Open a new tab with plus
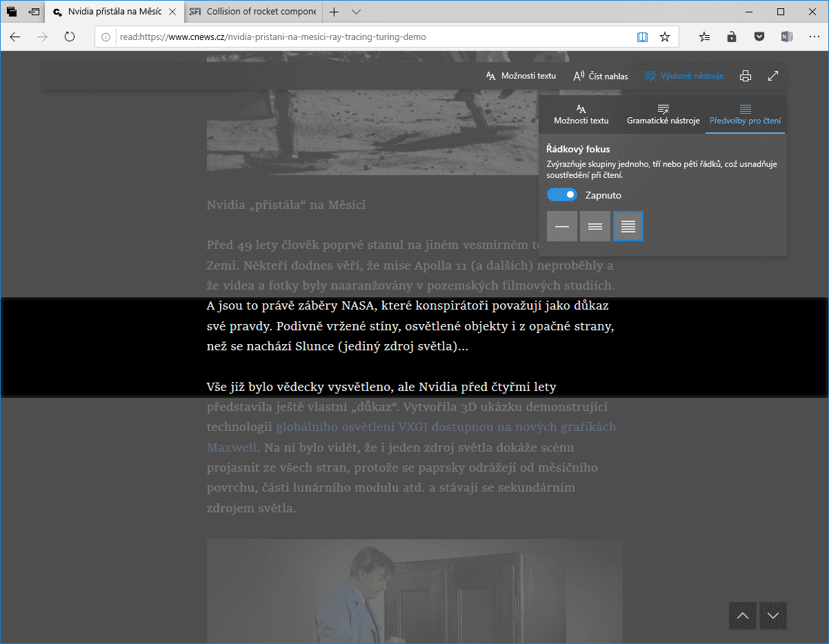The height and width of the screenshot is (644, 829). 334,12
